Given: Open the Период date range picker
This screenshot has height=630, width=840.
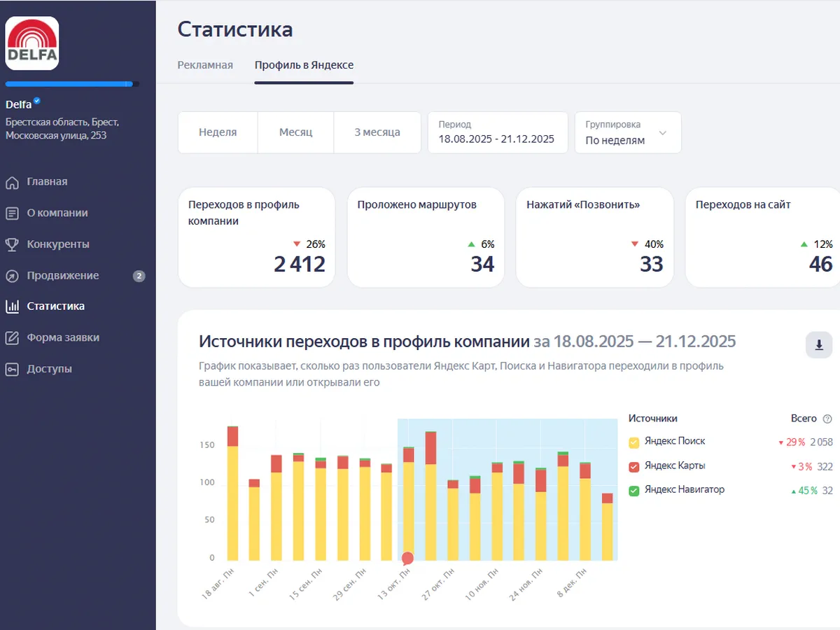Looking at the screenshot, I should 497,132.
